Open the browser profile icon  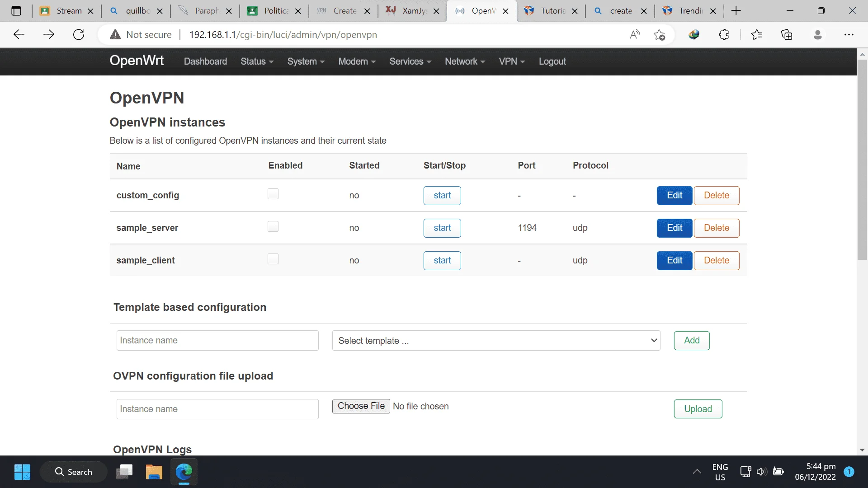pyautogui.click(x=817, y=34)
